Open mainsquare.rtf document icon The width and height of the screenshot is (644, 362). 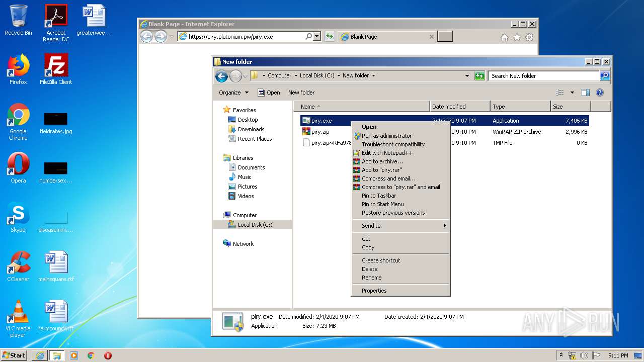(x=56, y=266)
